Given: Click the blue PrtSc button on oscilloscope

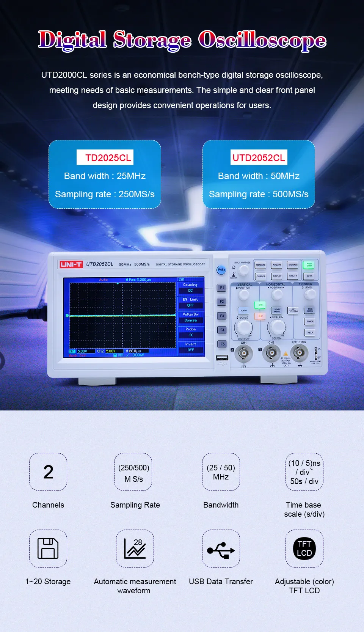Looking at the screenshot, I should (x=221, y=270).
